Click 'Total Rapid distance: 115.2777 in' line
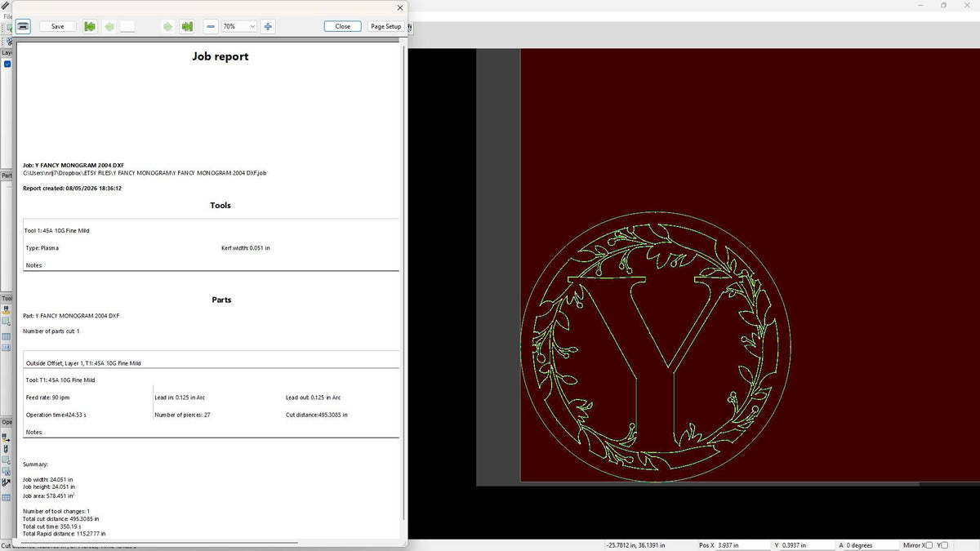980x551 pixels. [x=64, y=534]
